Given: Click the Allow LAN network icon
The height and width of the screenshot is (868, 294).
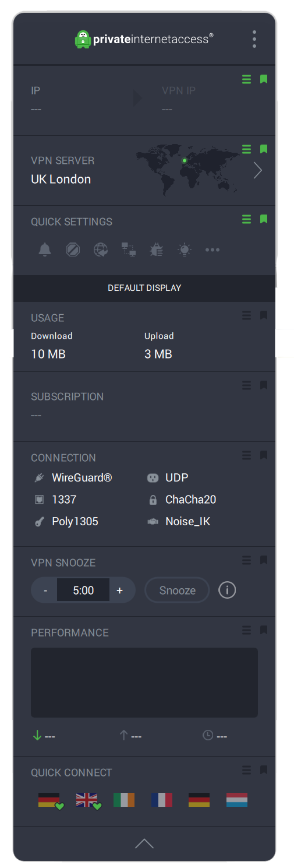Looking at the screenshot, I should click(x=129, y=250).
